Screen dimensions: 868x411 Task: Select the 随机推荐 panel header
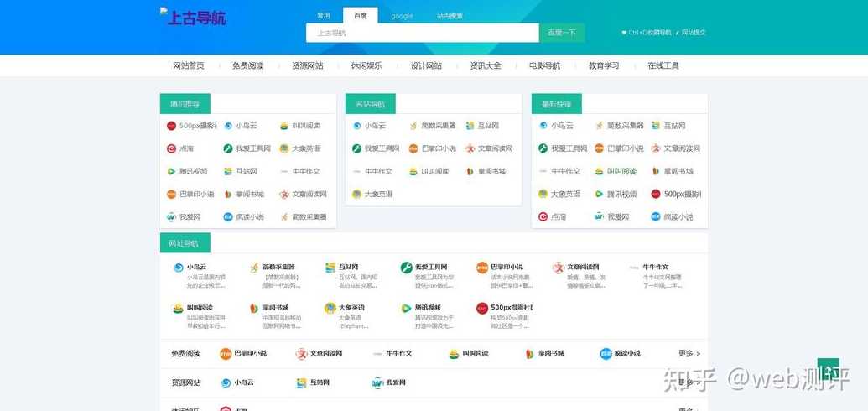(185, 103)
